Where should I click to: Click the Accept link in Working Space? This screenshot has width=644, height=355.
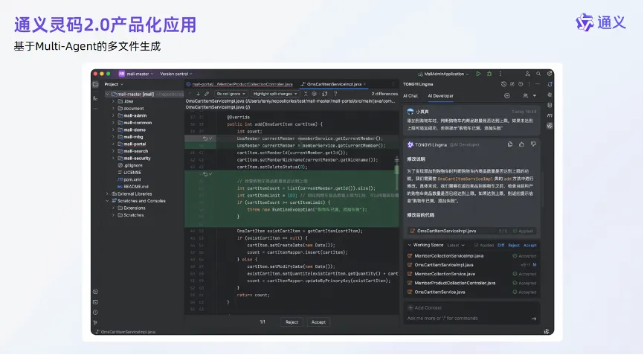[529, 246]
